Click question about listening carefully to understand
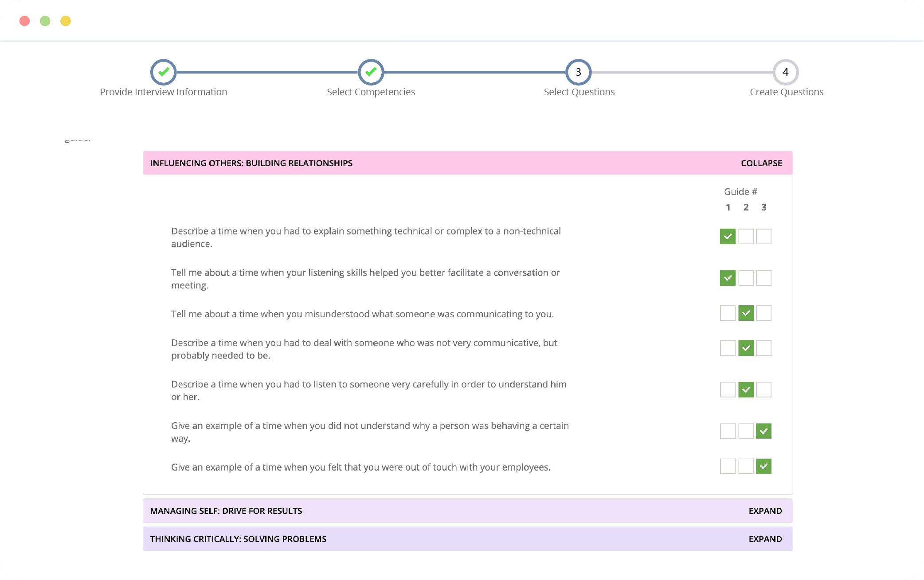 (x=369, y=390)
